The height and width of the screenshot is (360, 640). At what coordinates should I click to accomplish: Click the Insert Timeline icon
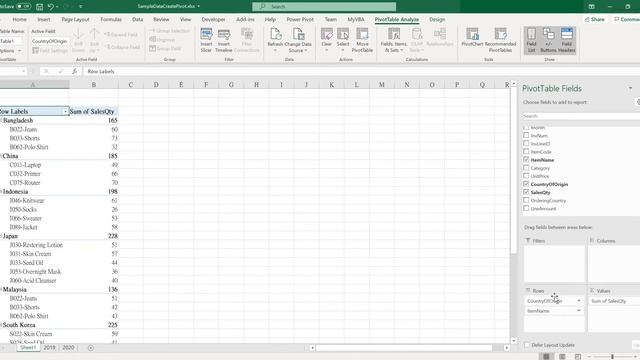coord(224,40)
